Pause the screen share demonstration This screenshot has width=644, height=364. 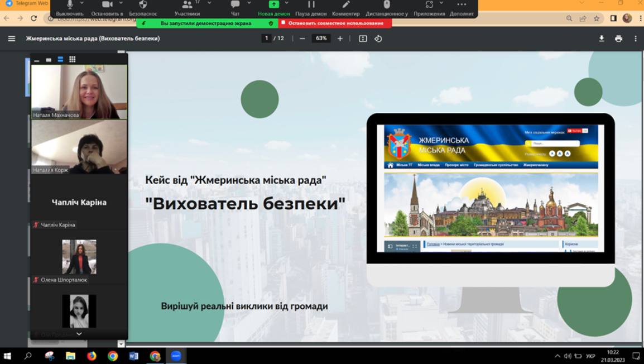pos(311,5)
